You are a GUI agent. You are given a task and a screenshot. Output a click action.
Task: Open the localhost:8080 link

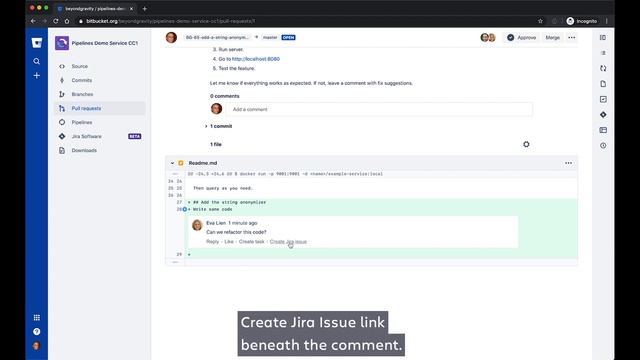[256, 59]
